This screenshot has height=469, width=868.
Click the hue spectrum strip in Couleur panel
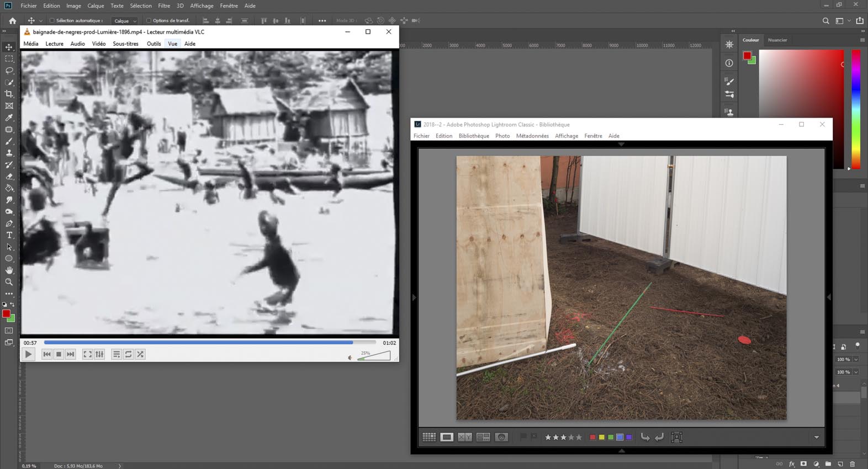point(856,109)
